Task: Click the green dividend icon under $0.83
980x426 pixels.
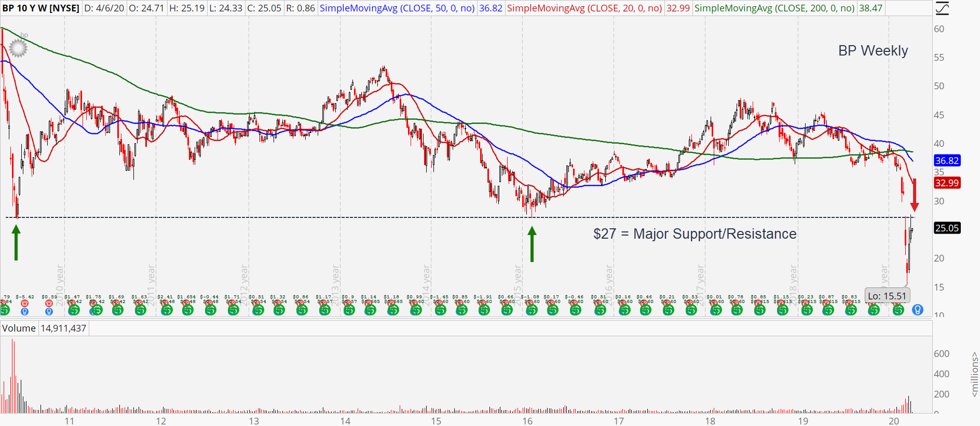Action: click(850, 310)
